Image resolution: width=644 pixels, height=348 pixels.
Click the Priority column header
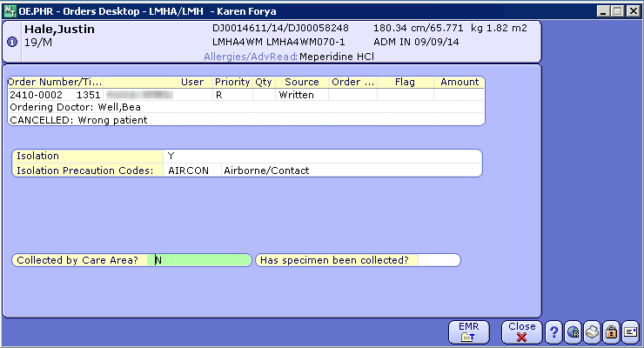coord(231,82)
